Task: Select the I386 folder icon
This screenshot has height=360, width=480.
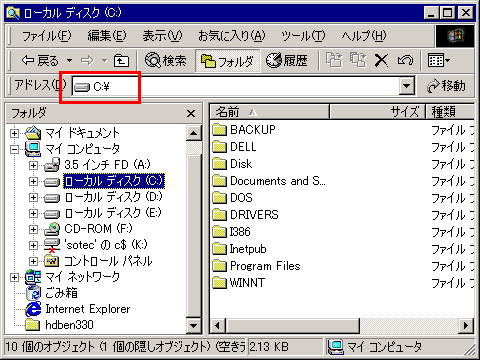Action: (219, 232)
